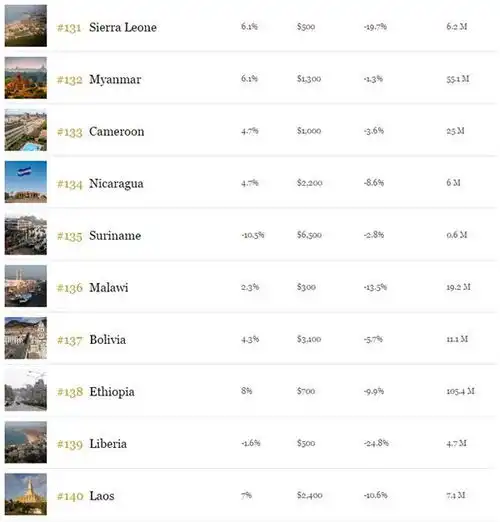Open the Sierra Leone thumbnail image
This screenshot has width=500, height=522.
[x=26, y=26]
